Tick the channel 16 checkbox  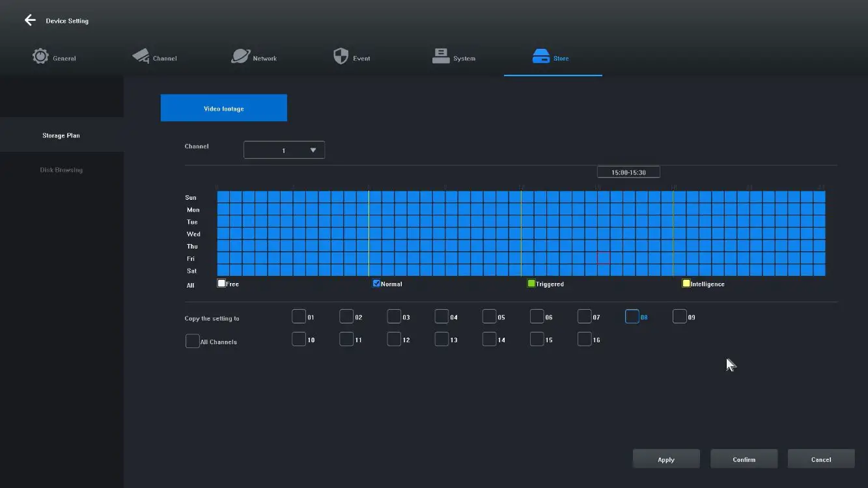coord(584,340)
